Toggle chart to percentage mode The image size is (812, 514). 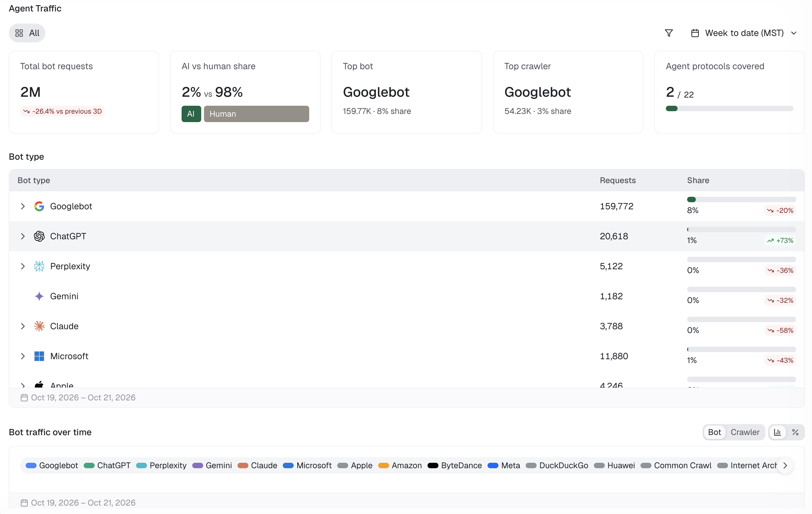click(795, 432)
